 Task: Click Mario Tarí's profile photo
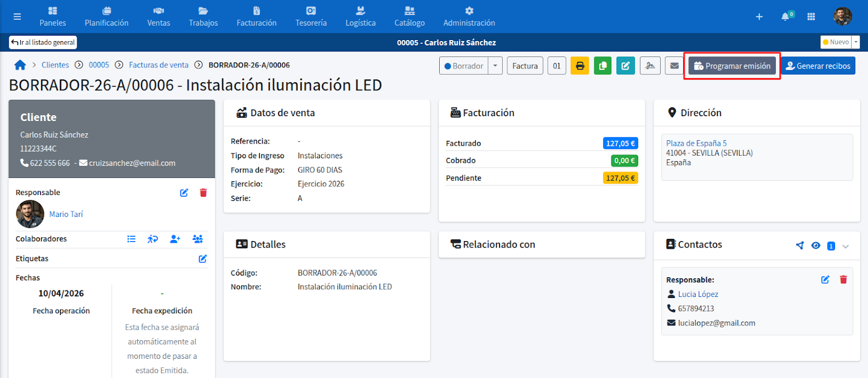coord(30,214)
